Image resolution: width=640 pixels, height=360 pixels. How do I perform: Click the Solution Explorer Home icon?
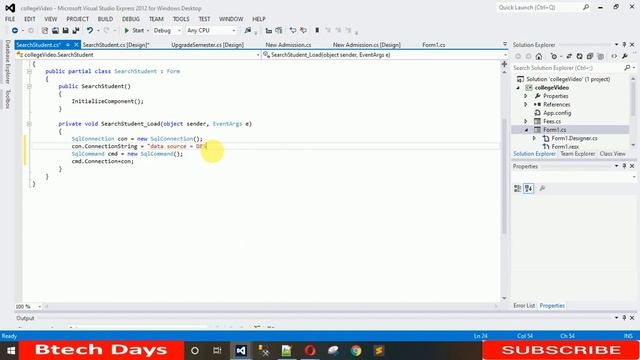539,56
